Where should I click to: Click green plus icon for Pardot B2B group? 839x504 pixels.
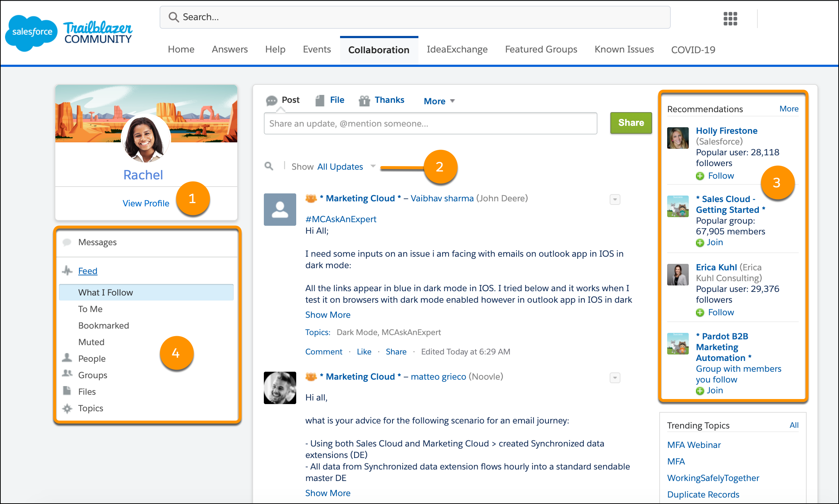700,391
